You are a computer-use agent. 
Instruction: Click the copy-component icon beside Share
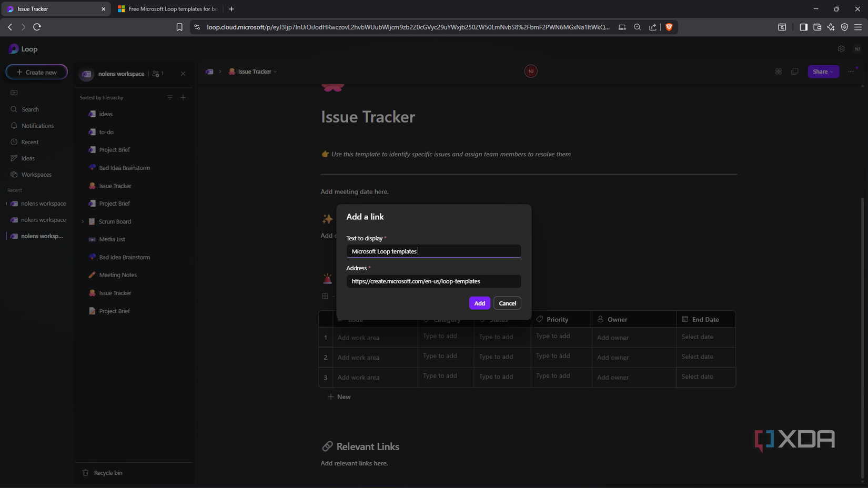coord(794,72)
